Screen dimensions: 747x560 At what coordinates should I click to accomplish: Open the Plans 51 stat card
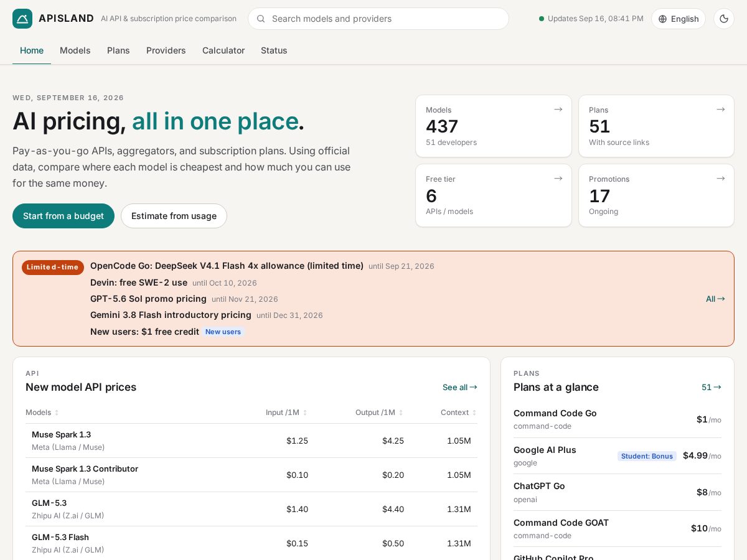(656, 126)
